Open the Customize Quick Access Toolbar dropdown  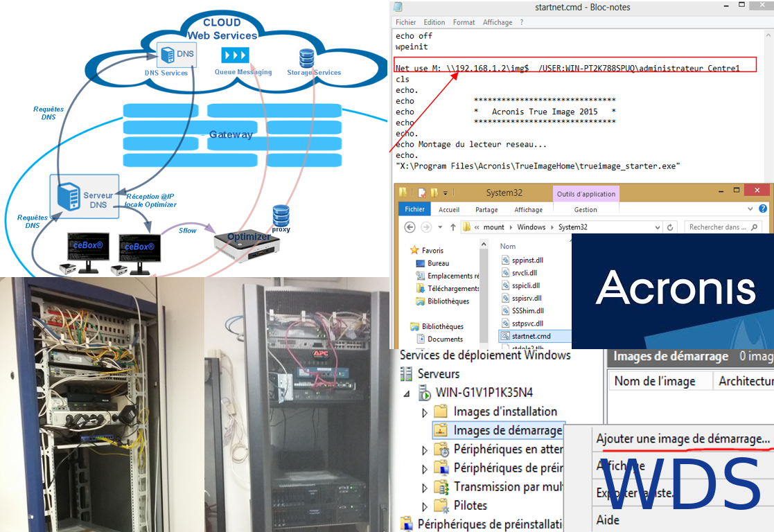point(446,193)
